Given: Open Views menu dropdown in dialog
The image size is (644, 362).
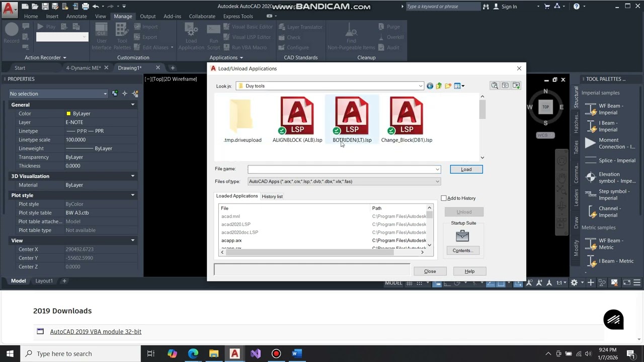Looking at the screenshot, I should pos(459,86).
